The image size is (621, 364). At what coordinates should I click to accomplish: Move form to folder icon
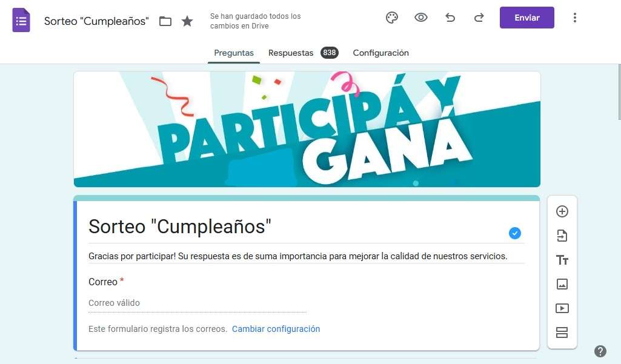(165, 21)
